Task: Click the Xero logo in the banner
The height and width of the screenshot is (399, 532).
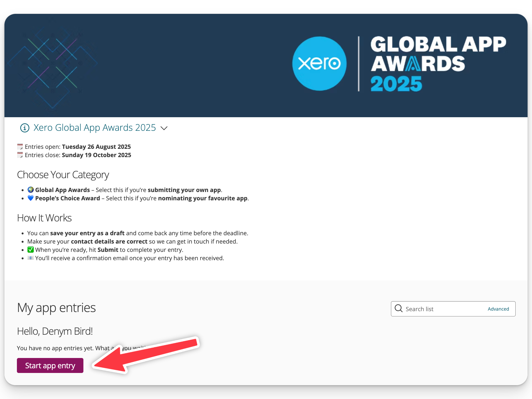Action: pyautogui.click(x=319, y=63)
